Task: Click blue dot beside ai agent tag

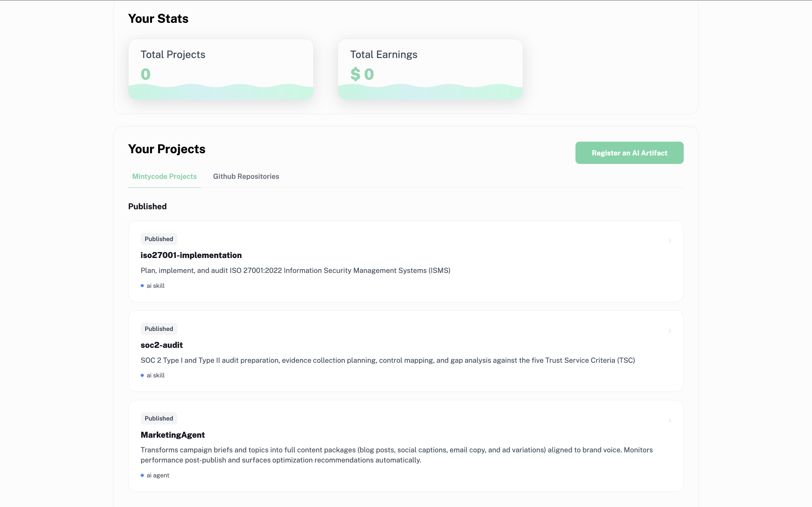Action: [x=142, y=475]
